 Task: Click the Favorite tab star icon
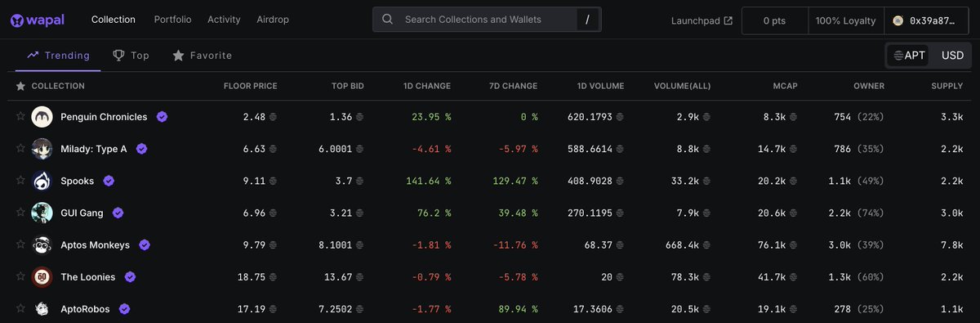tap(178, 56)
